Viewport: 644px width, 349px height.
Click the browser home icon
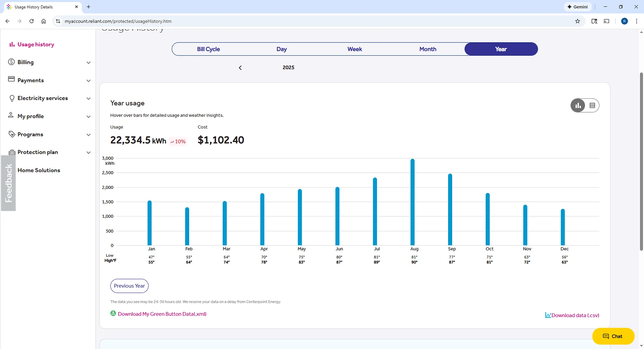(x=44, y=21)
